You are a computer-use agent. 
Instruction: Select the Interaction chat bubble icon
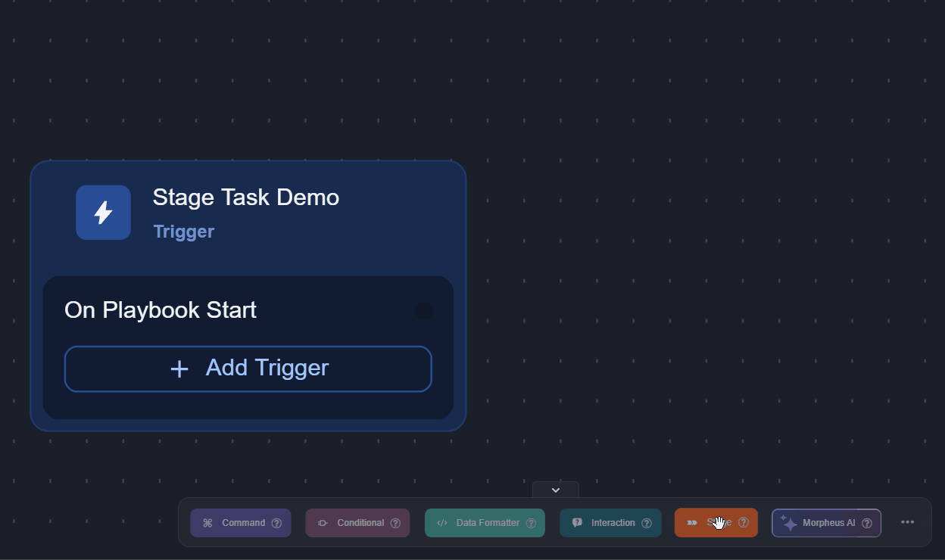(577, 522)
